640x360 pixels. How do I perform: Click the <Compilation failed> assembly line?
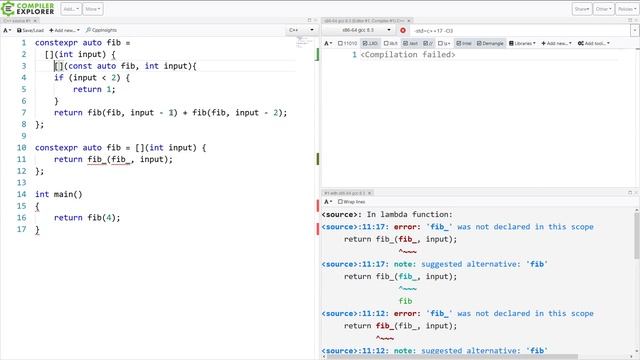(408, 55)
